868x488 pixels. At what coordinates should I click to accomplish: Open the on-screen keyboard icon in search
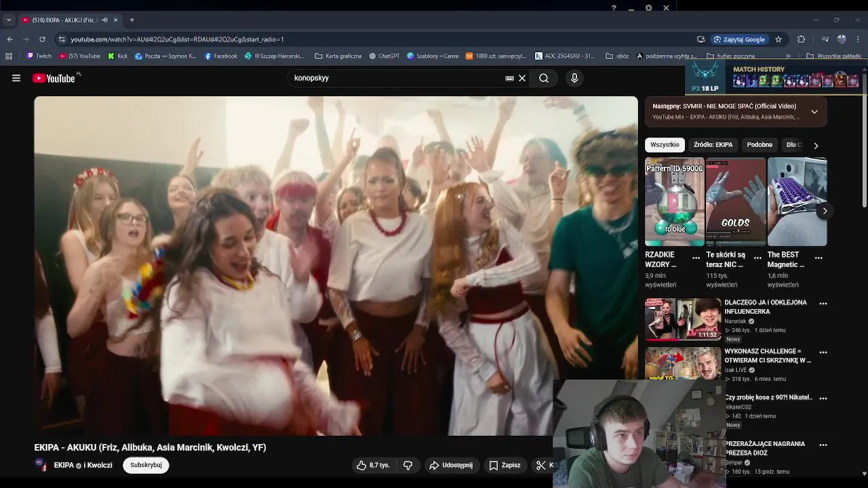click(509, 78)
